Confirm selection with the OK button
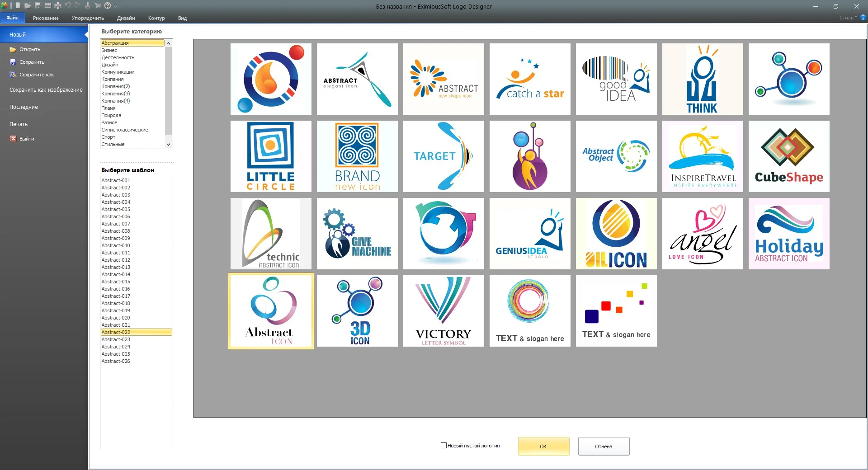 (543, 446)
